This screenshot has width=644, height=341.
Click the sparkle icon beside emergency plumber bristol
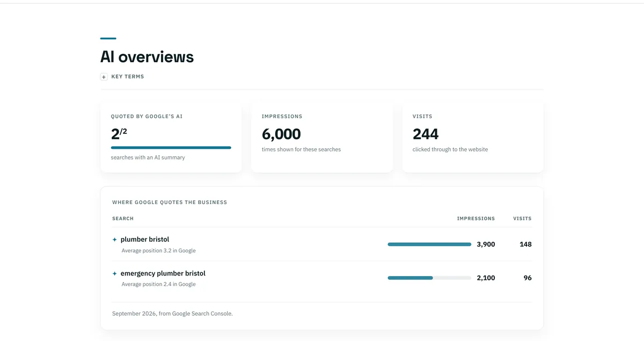tap(114, 273)
